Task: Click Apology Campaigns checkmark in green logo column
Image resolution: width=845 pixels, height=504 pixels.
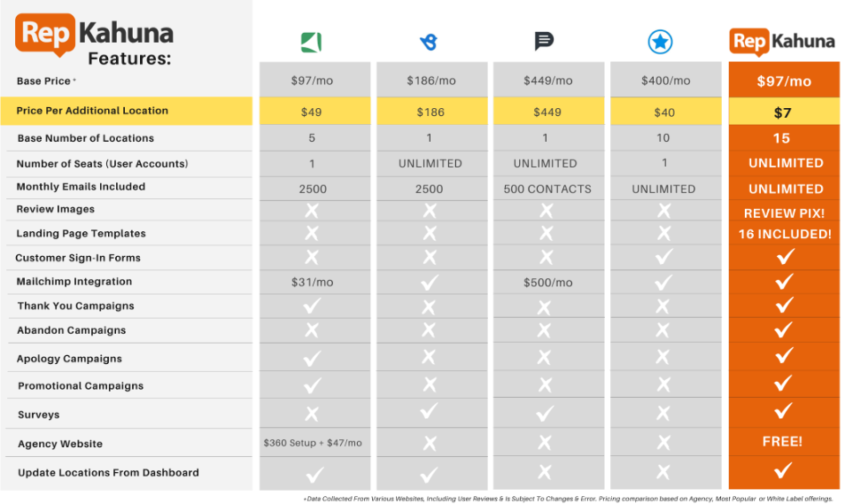Action: (312, 359)
